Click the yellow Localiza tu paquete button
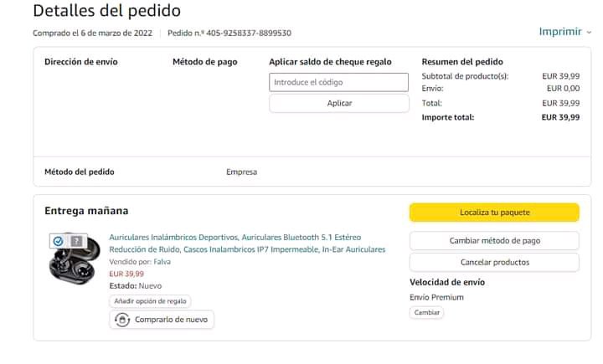Image resolution: width=603 pixels, height=364 pixels. pos(494,213)
